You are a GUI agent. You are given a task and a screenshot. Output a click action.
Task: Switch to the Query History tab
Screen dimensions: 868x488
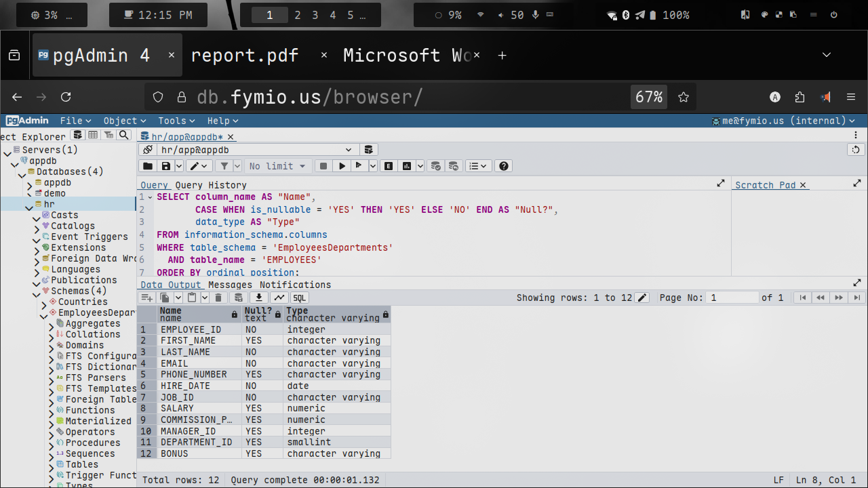click(x=211, y=185)
